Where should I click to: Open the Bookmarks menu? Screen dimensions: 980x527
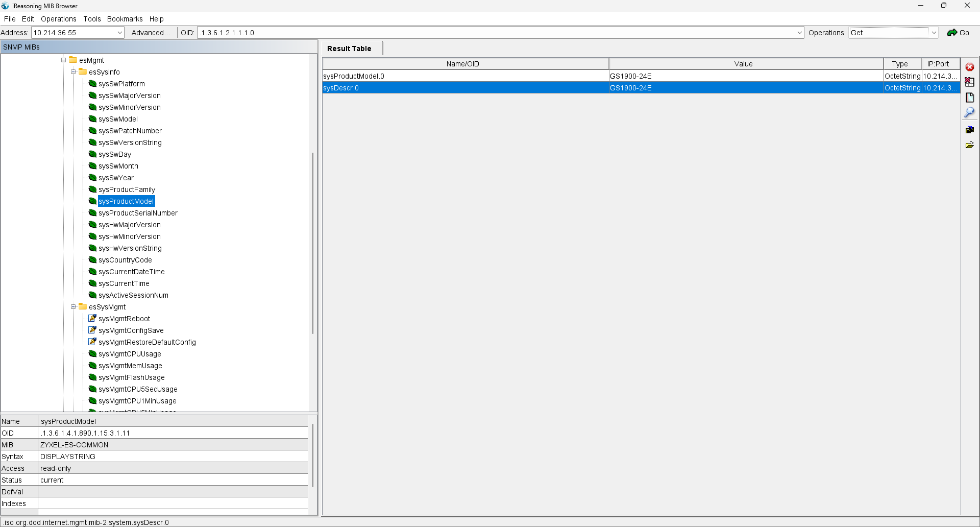coord(125,19)
